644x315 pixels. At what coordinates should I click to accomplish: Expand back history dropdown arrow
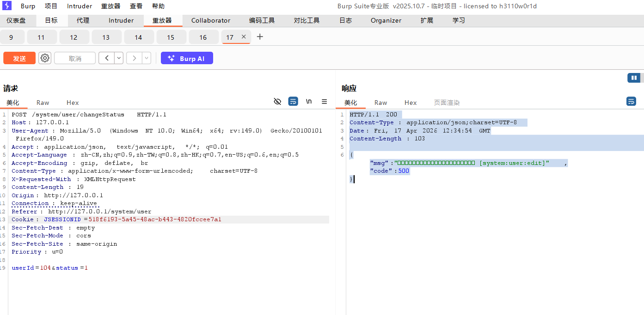pos(119,58)
